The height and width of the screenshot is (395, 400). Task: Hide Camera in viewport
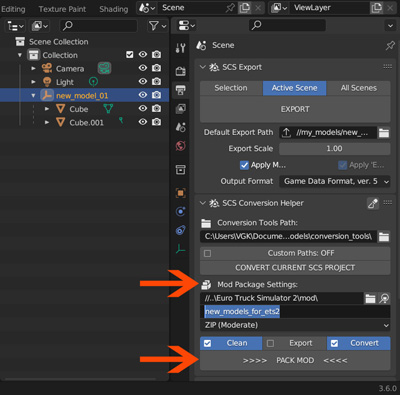(x=143, y=68)
